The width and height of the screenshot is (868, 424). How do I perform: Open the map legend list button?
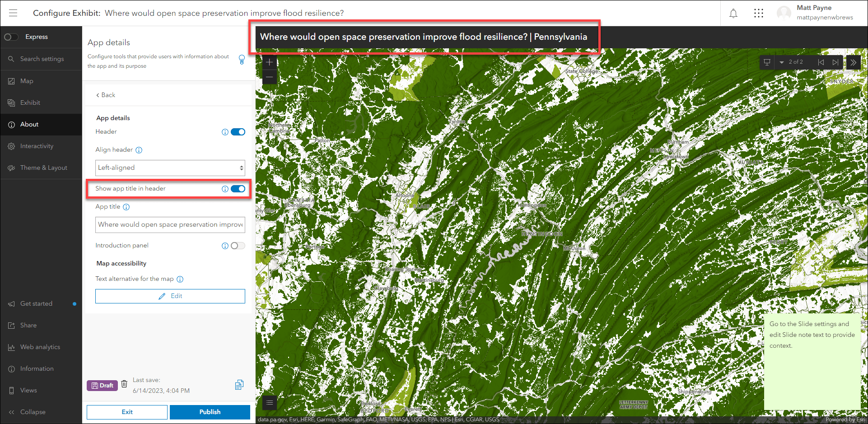(x=270, y=402)
